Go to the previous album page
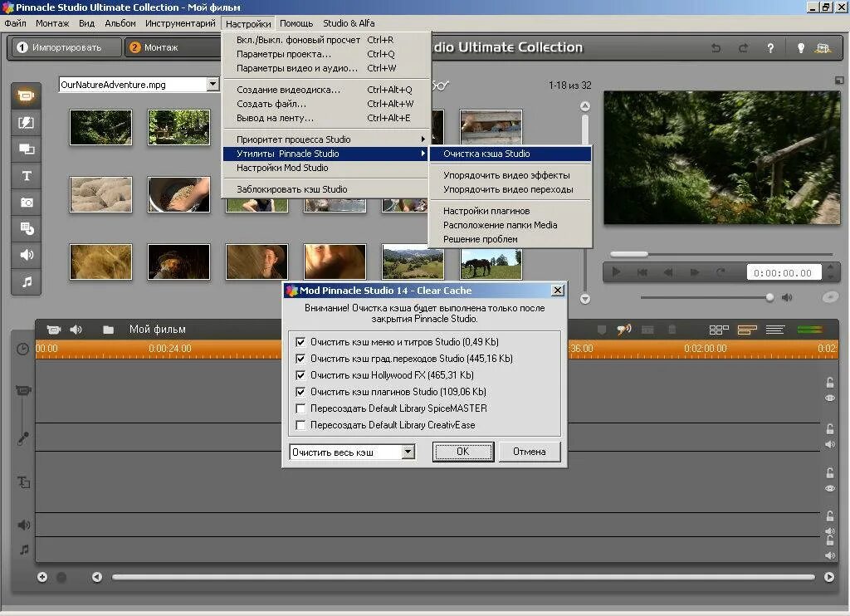Viewport: 850px width, 616px height. coord(585,106)
